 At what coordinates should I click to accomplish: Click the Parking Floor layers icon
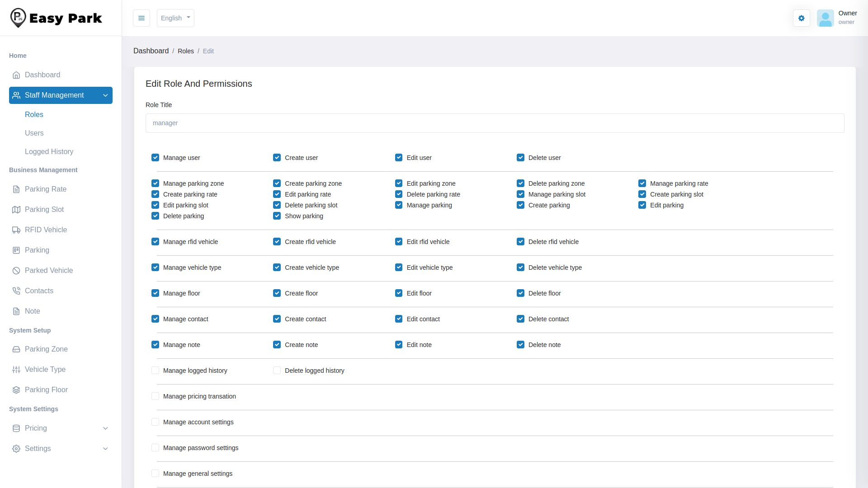click(x=16, y=390)
